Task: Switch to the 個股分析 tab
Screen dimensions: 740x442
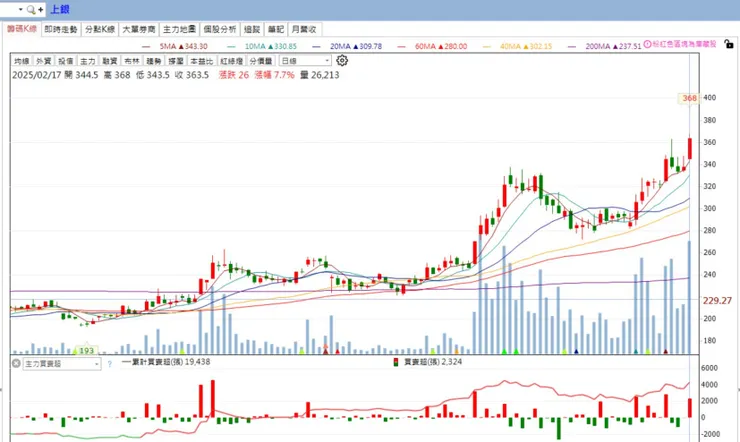Action: pyautogui.click(x=219, y=29)
